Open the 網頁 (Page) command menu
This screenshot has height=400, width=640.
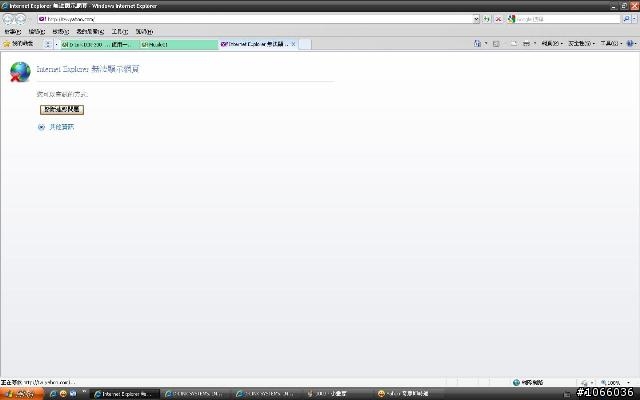pos(552,43)
